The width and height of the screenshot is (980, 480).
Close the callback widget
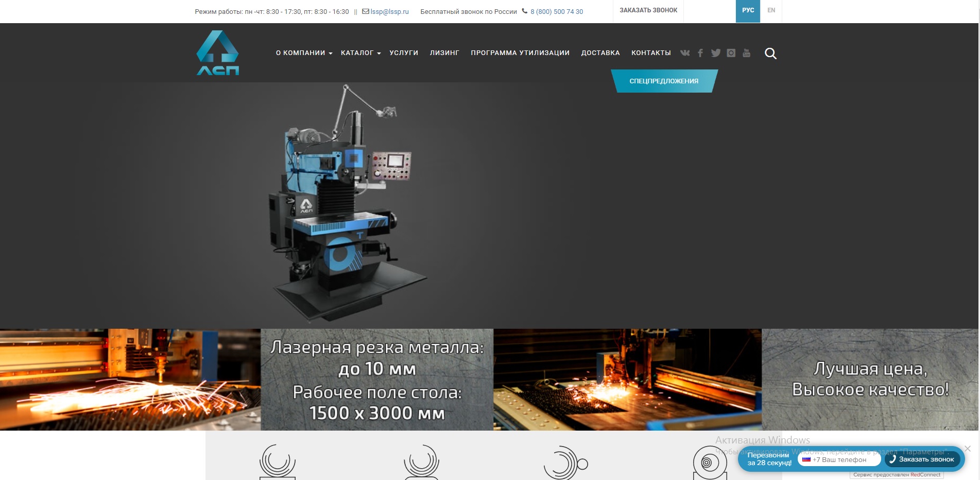[x=968, y=449]
